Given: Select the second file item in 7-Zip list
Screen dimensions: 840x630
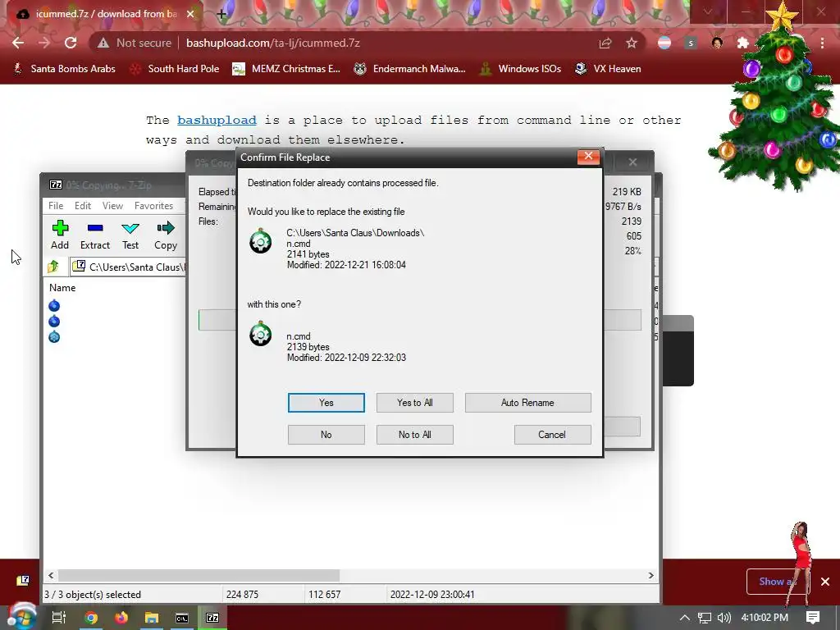Looking at the screenshot, I should pos(54,322).
